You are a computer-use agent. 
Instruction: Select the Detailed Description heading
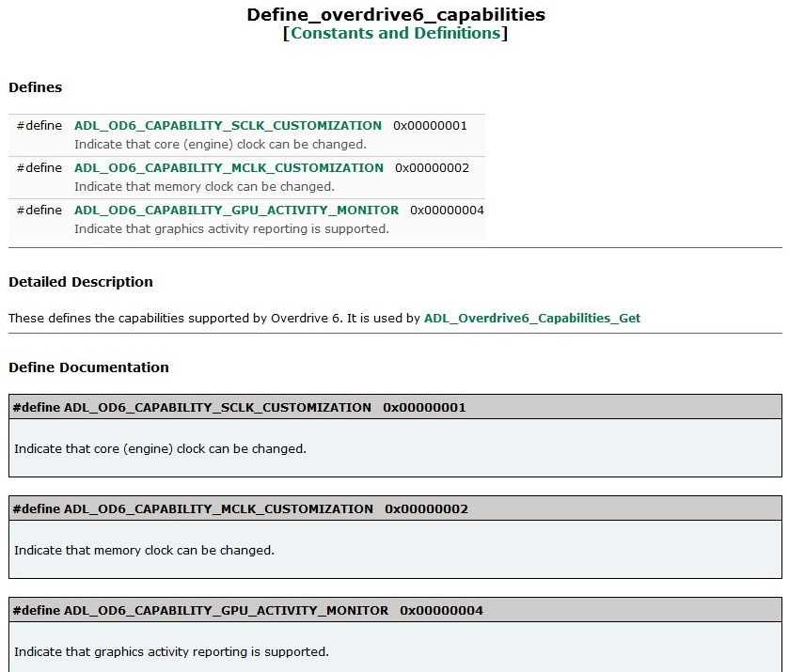(81, 282)
